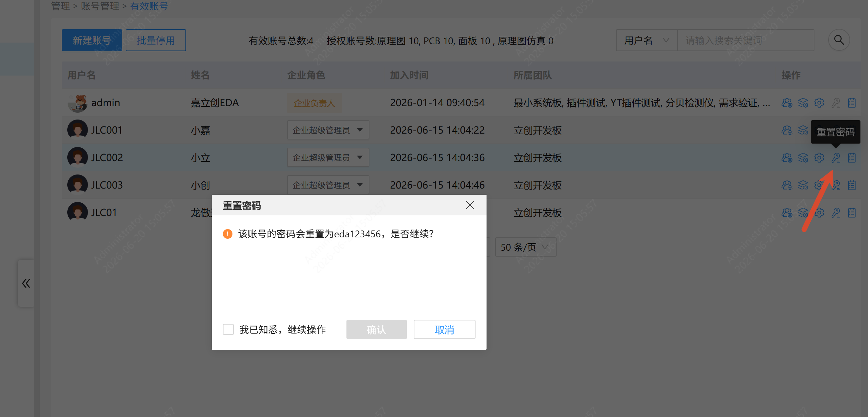Viewport: 868px width, 417px height.
Task: Click 批量停用 button
Action: (x=156, y=40)
